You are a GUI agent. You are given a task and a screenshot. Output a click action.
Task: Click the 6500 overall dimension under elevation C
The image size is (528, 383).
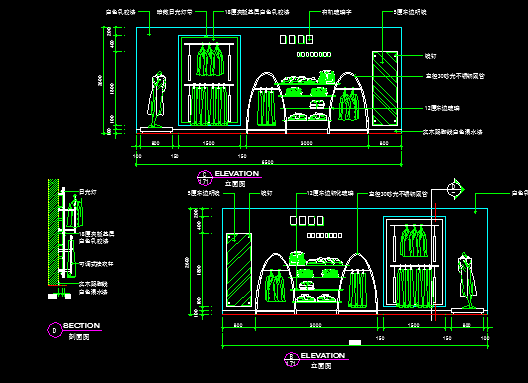pyautogui.click(x=268, y=162)
